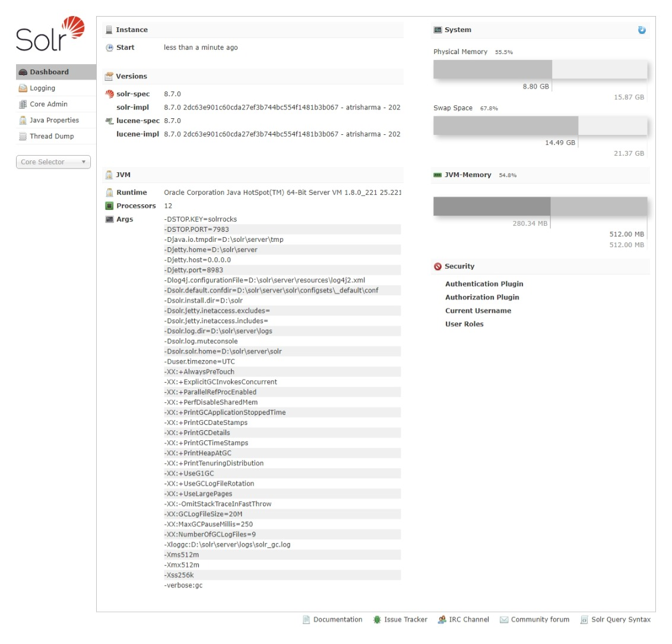Click the Issue Tracker bug icon
Image resolution: width=672 pixels, height=644 pixels.
377,620
